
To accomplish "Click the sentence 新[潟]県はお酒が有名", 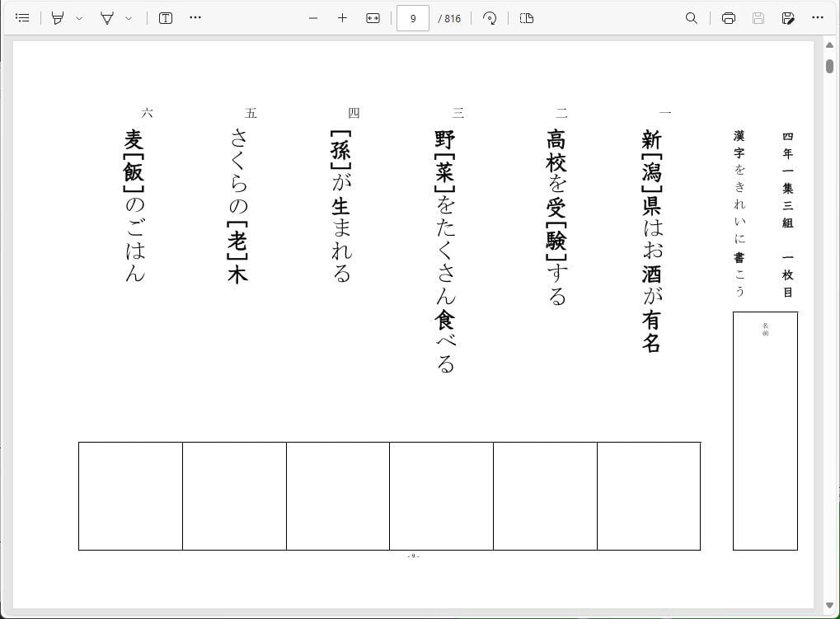I will coord(651,241).
